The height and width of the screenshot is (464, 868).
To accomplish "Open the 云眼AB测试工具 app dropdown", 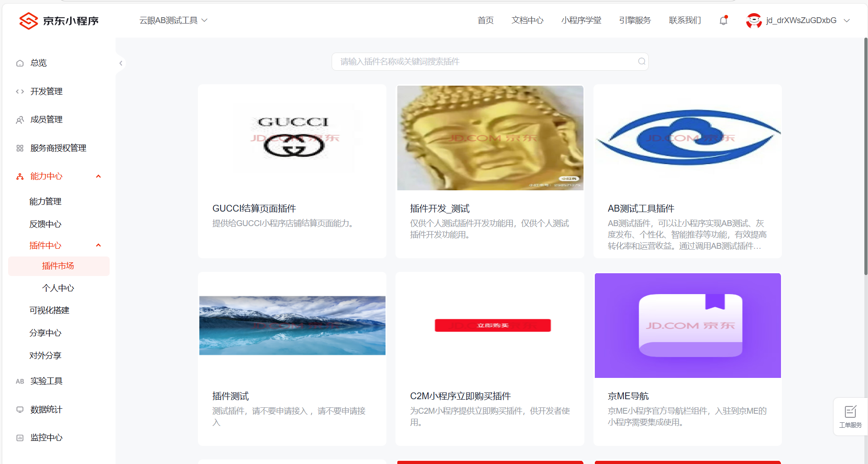I will [x=174, y=20].
